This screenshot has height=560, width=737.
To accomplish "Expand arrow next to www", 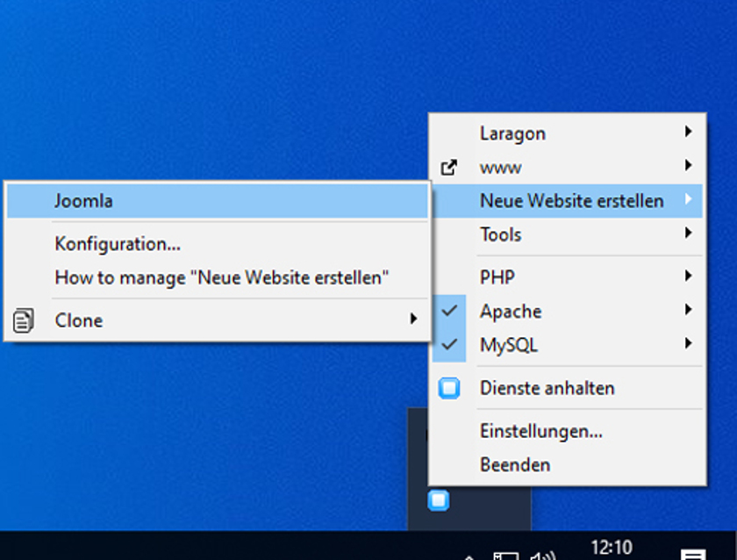I will click(688, 165).
